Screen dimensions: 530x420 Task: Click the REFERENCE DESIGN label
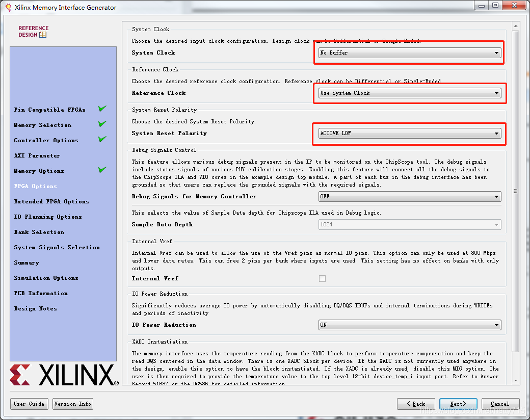point(34,32)
